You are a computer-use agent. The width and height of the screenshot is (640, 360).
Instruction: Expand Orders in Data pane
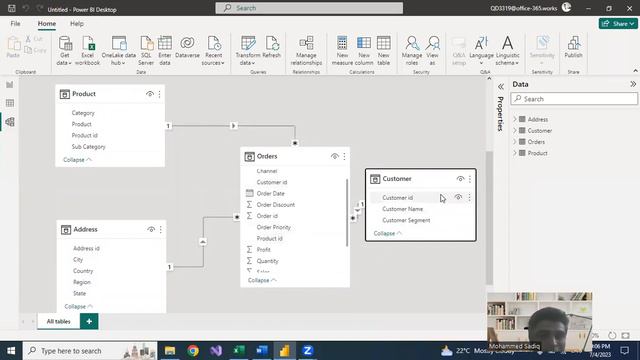tap(515, 142)
